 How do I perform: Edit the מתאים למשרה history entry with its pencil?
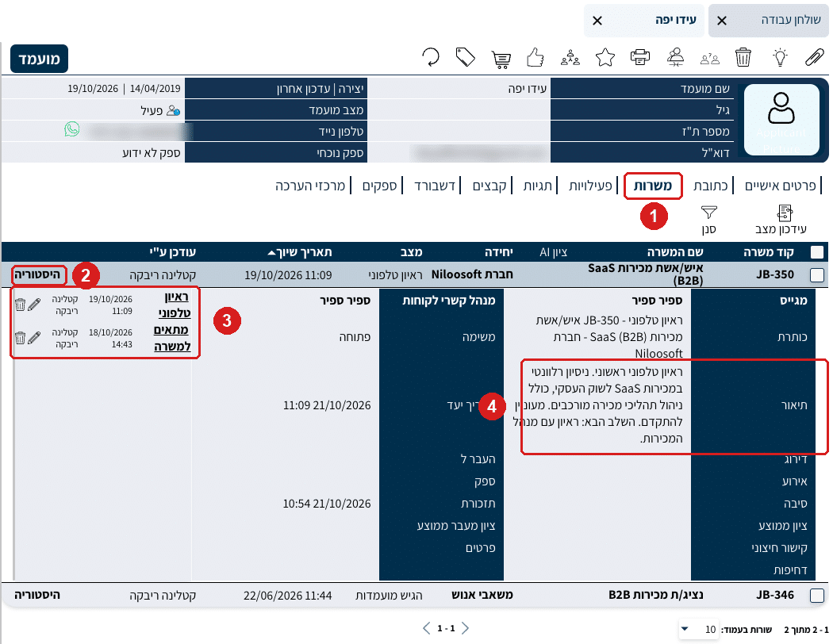(35, 338)
